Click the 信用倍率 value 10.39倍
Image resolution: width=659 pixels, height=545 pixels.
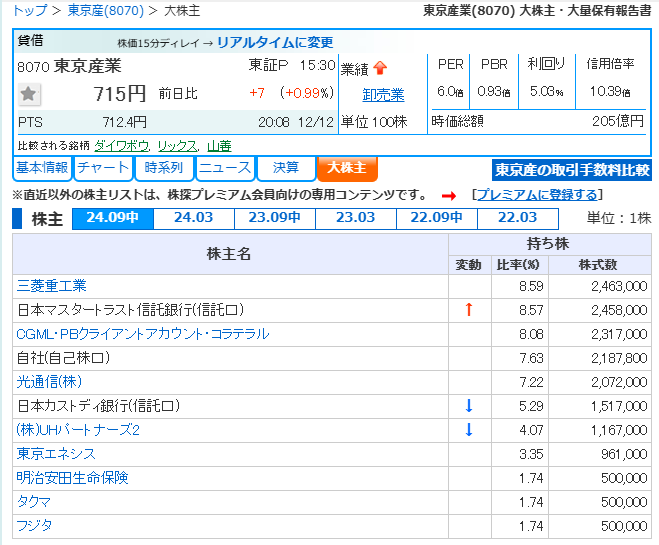pyautogui.click(x=610, y=92)
